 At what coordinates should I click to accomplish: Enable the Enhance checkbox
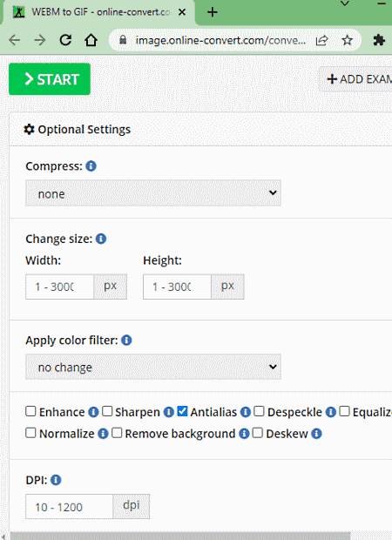tap(30, 411)
